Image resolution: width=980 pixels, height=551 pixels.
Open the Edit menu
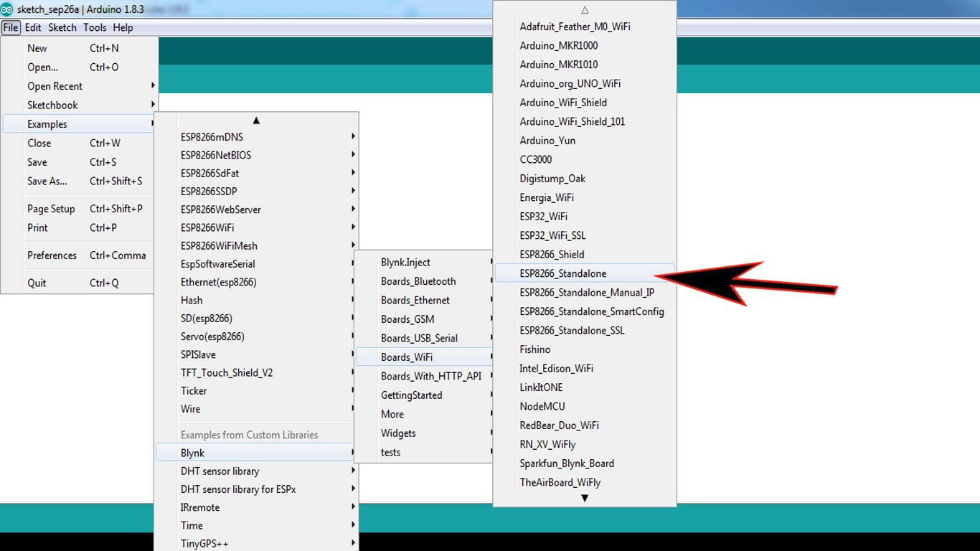[x=33, y=28]
